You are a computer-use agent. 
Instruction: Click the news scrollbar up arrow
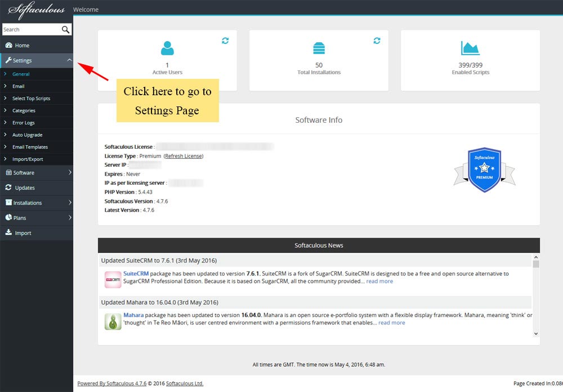(x=536, y=257)
